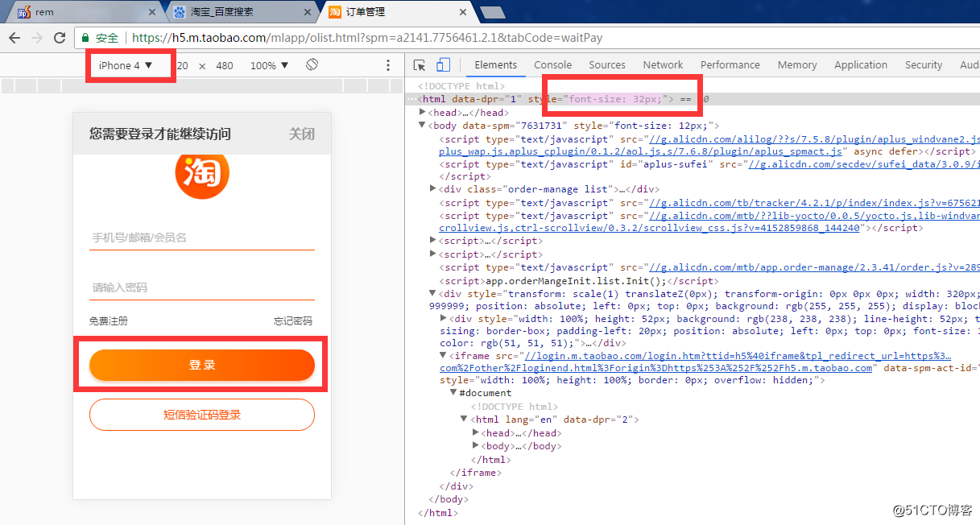This screenshot has height=525, width=980.
Task: Select the html data-dpr="1" line
Action: tap(693, 99)
